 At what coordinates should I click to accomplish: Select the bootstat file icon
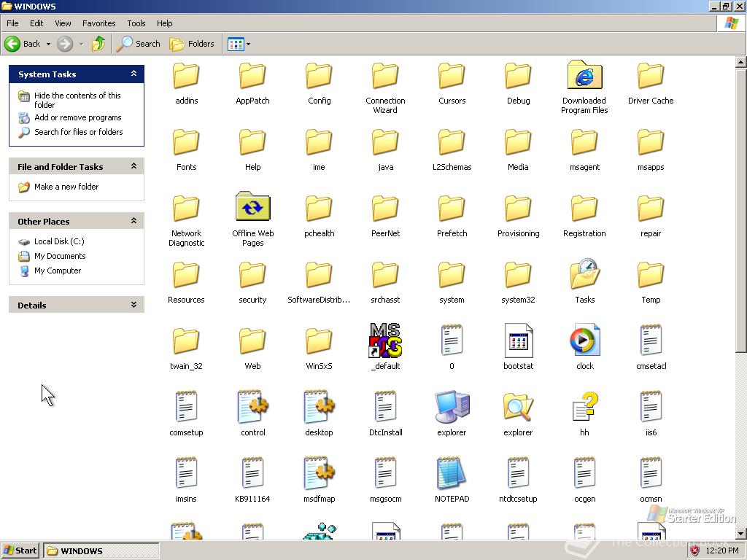(x=519, y=341)
